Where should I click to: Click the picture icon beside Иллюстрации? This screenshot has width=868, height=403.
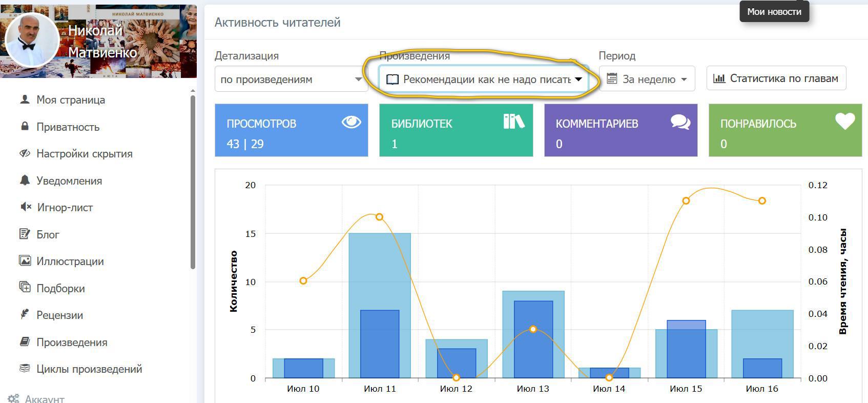[x=25, y=261]
